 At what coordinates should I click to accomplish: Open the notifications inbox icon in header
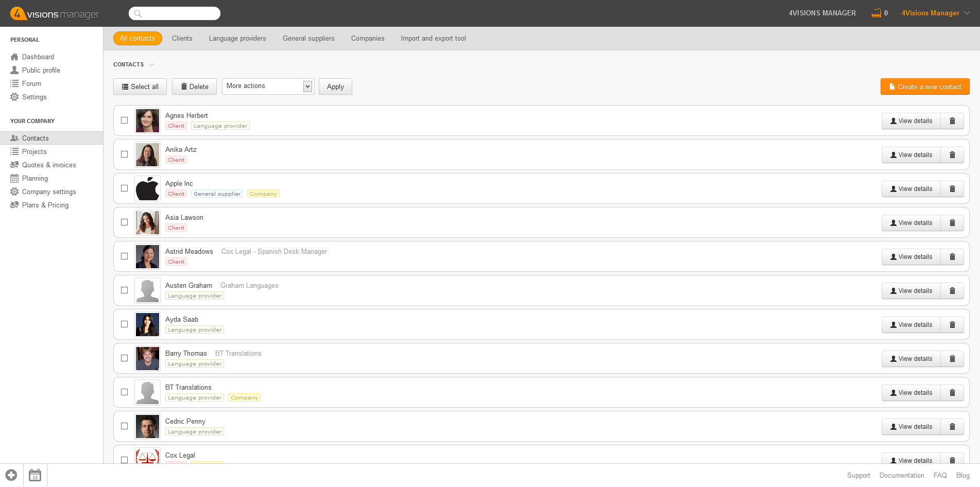point(876,13)
